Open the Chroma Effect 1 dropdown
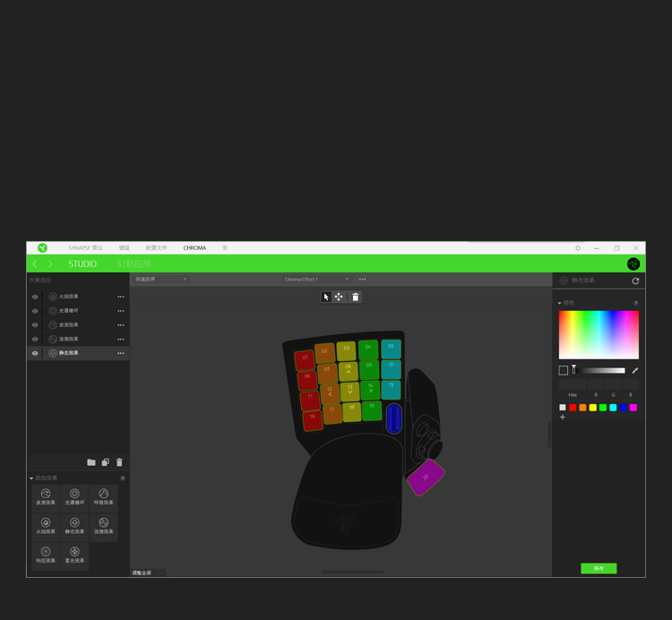Image resolution: width=672 pixels, height=620 pixels. 316,280
